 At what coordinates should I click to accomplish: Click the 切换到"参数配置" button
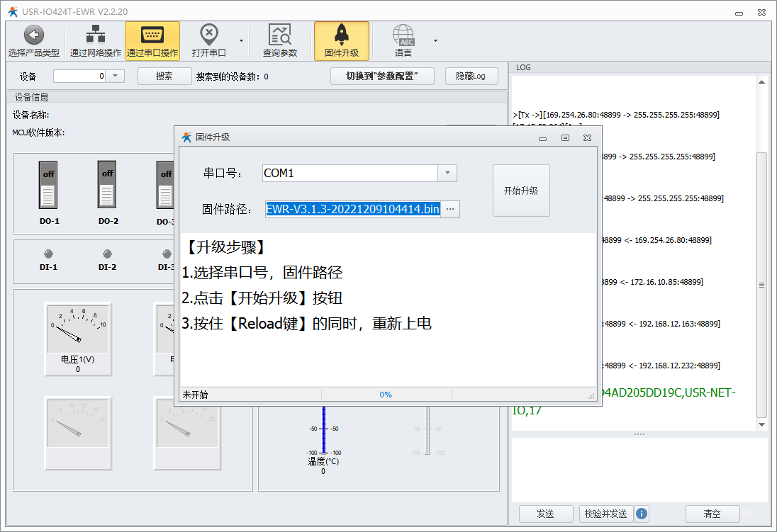[382, 77]
